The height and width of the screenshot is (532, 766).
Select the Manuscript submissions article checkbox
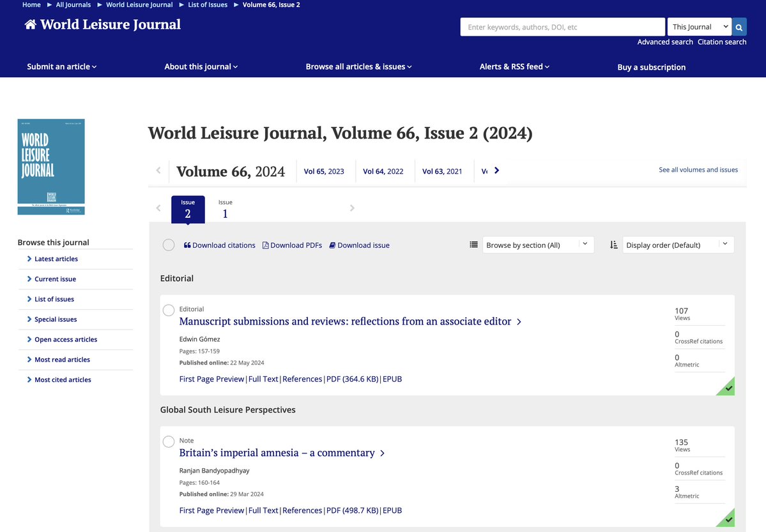tap(169, 310)
